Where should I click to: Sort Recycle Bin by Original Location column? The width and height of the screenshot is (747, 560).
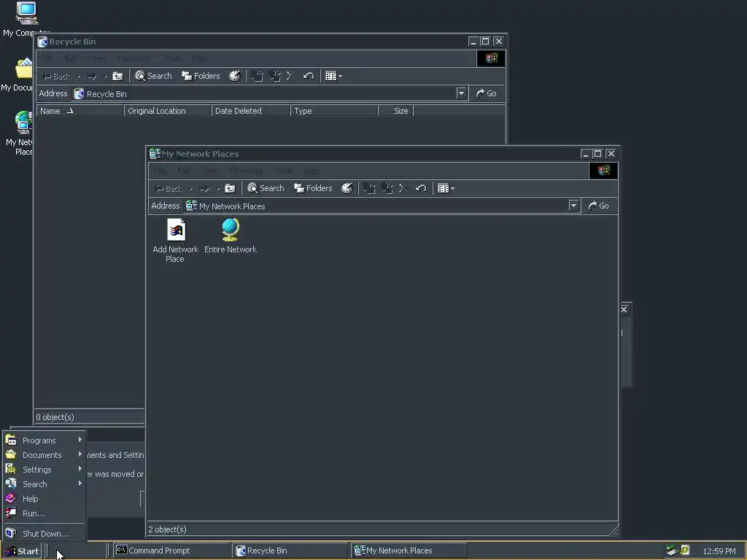tap(168, 111)
